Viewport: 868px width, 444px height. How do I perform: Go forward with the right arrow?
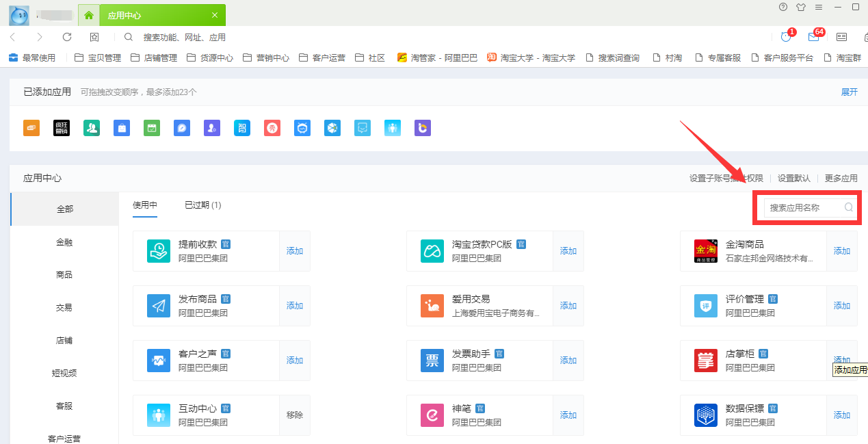pos(40,37)
